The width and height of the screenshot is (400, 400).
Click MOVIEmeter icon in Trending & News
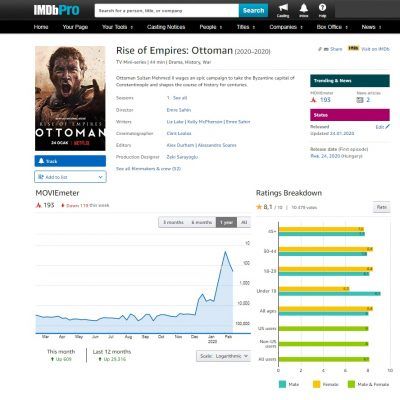[x=313, y=100]
